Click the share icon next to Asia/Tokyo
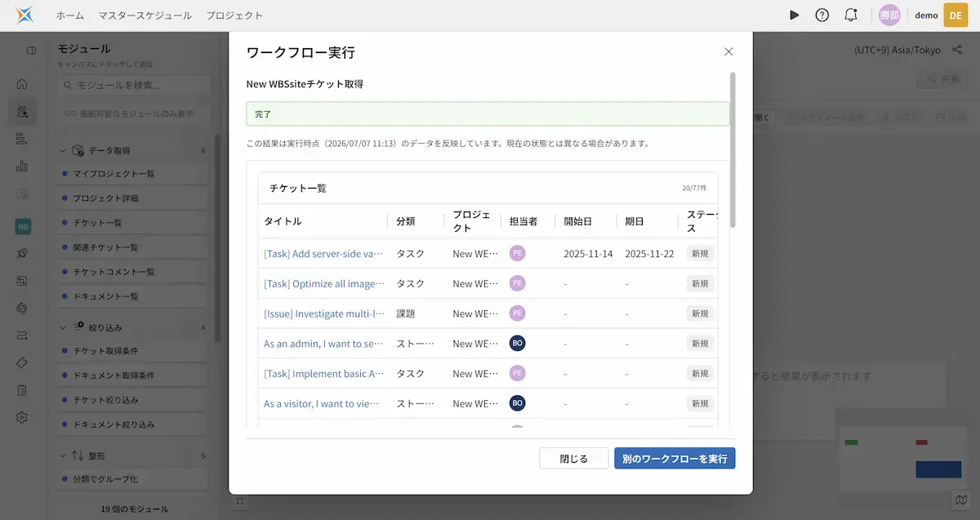 click(x=957, y=50)
